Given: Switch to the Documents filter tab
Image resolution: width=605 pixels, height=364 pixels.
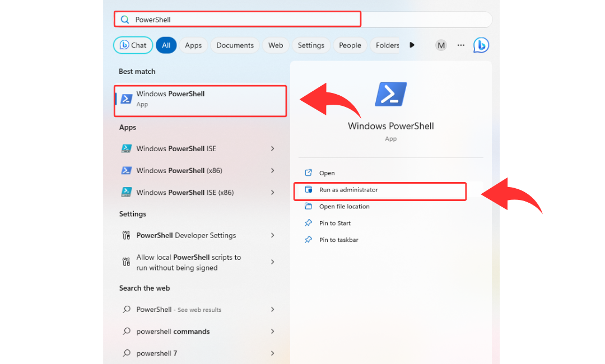Looking at the screenshot, I should tap(235, 45).
